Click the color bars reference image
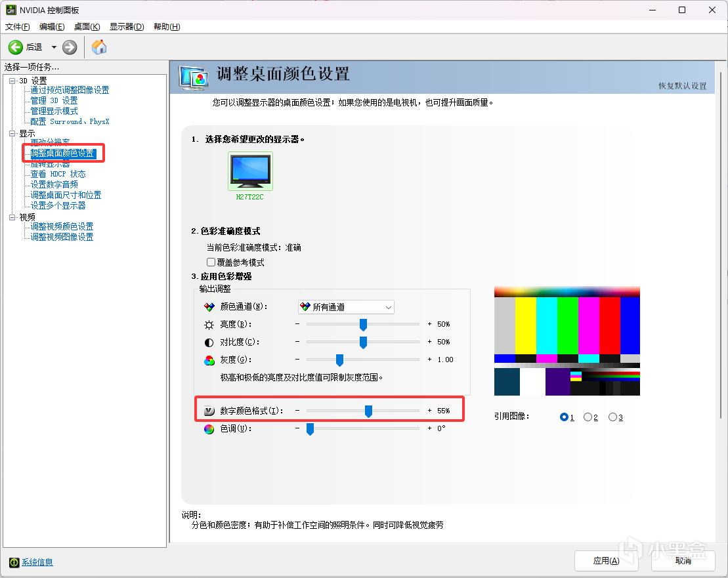This screenshot has width=728, height=578. pyautogui.click(x=567, y=341)
